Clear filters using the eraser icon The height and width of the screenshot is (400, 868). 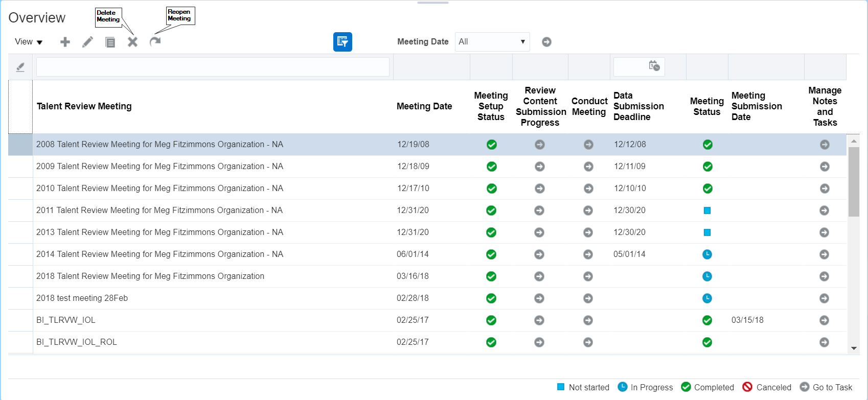(x=20, y=67)
